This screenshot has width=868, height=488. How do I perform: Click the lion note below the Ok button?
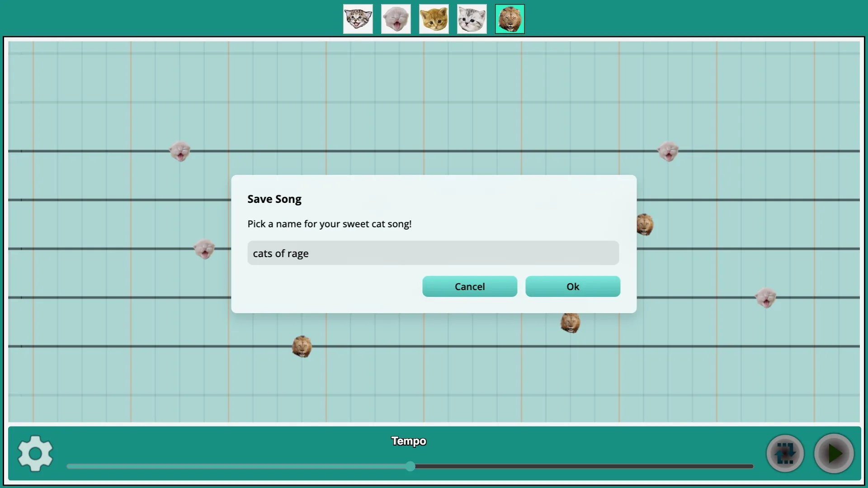click(x=571, y=323)
